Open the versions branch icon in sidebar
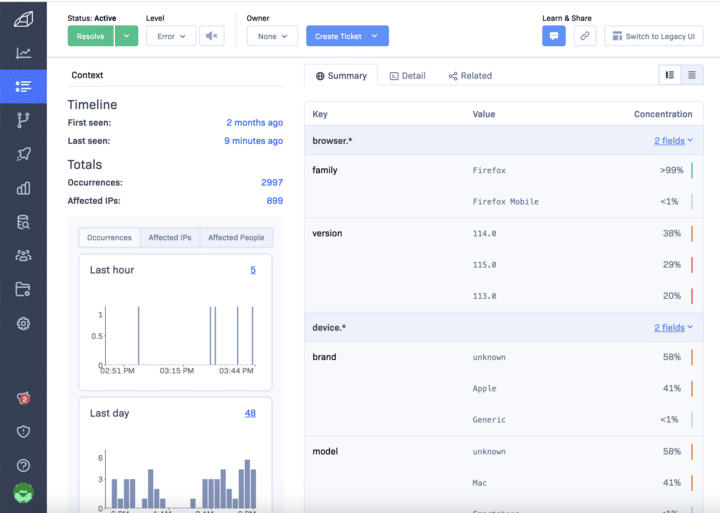This screenshot has height=513, width=720. pos(23,120)
